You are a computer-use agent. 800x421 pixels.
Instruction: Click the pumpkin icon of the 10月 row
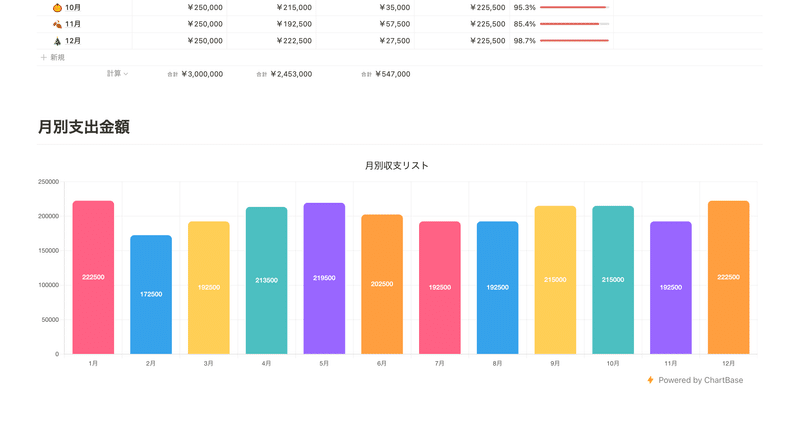[57, 8]
